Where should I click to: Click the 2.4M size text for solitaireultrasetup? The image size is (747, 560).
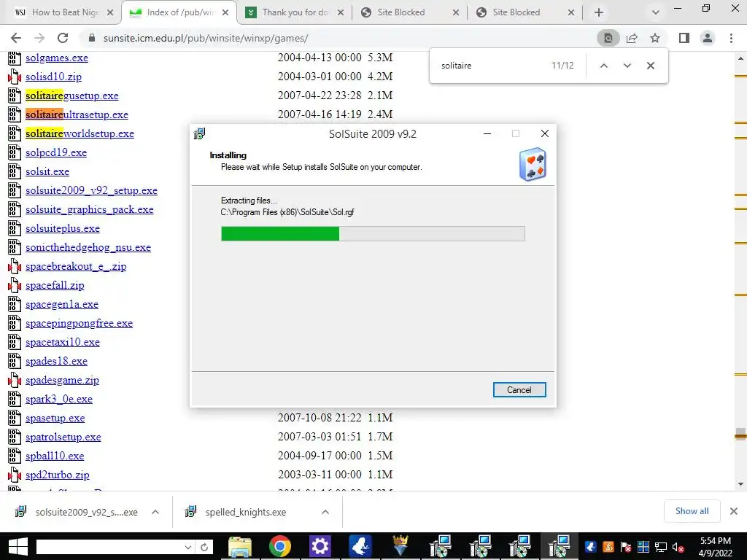pyautogui.click(x=380, y=114)
